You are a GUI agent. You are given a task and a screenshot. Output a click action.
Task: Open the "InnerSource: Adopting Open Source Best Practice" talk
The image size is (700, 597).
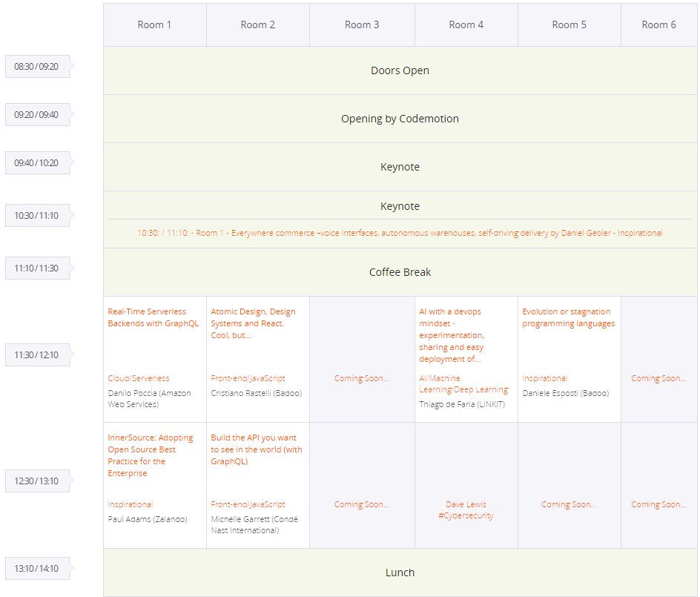[x=151, y=455]
